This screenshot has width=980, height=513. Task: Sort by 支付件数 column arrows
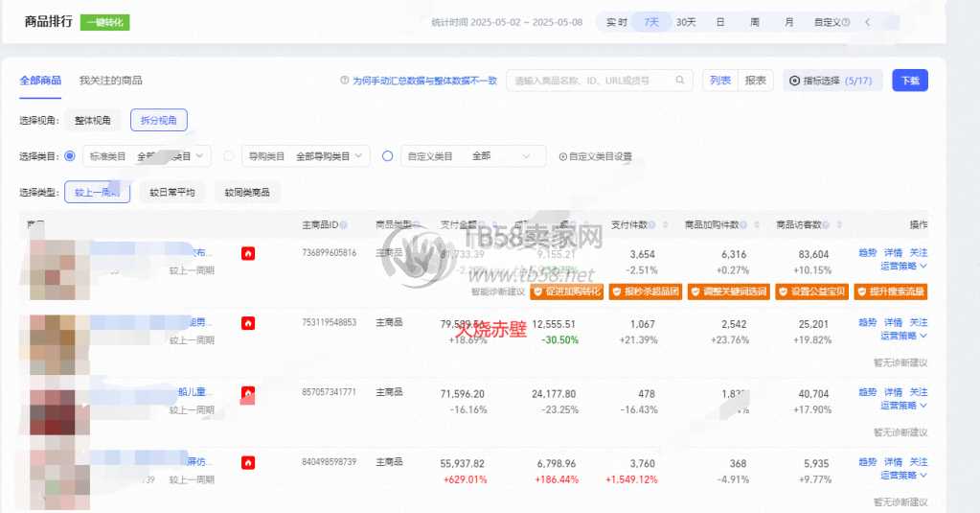click(x=665, y=224)
